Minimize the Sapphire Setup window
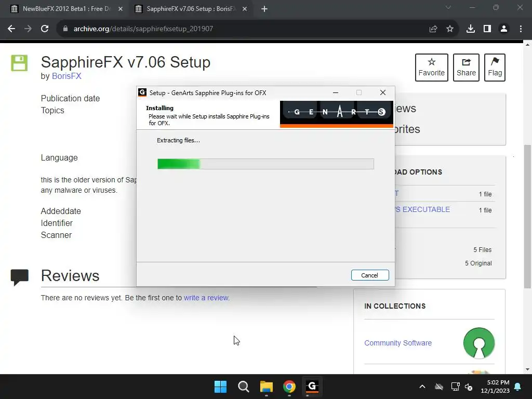The image size is (532, 399). [336, 92]
